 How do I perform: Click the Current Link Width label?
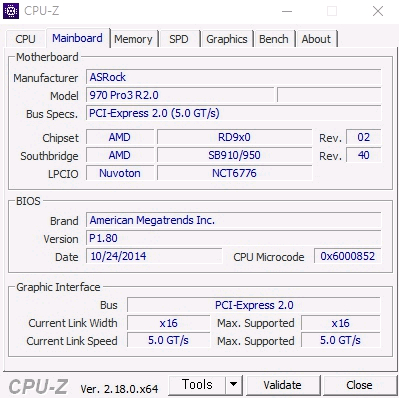[x=73, y=323]
